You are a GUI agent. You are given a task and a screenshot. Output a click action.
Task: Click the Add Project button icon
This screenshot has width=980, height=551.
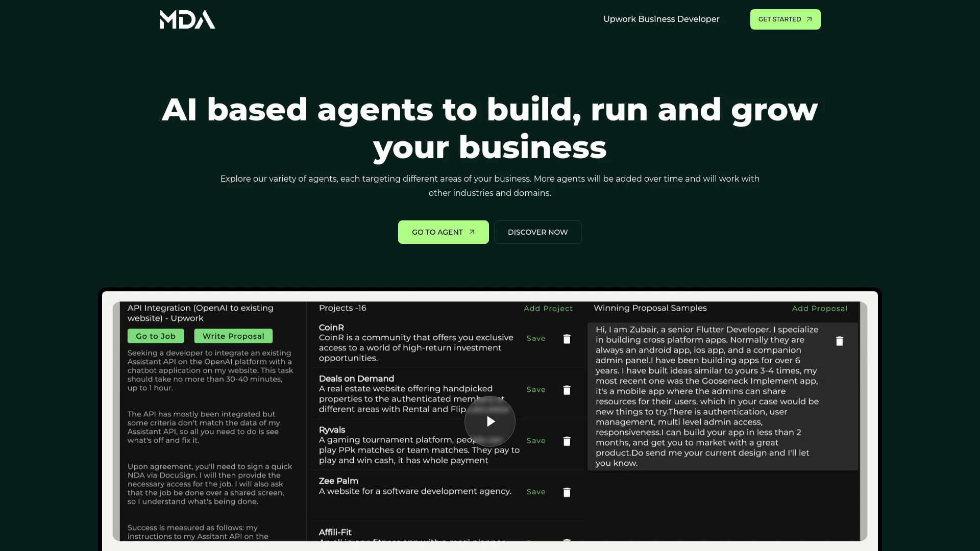pos(548,308)
